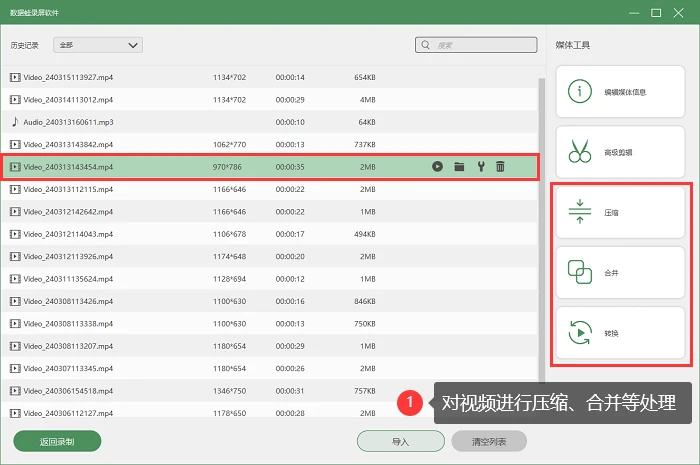The image size is (700, 465).
Task: Click film icon of Video_240313112115.mp4
Action: coord(15,189)
